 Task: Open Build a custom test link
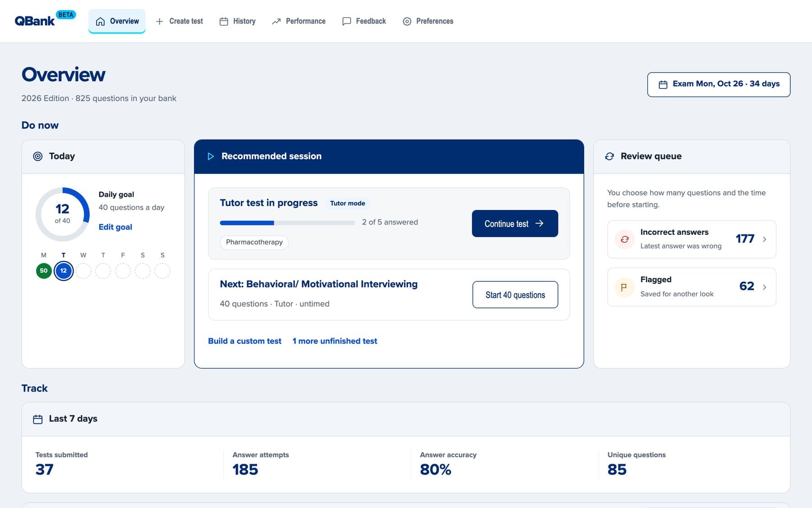pyautogui.click(x=245, y=341)
